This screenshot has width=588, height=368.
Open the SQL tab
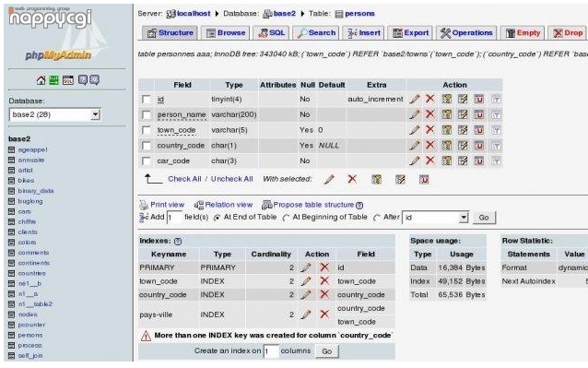(x=271, y=33)
